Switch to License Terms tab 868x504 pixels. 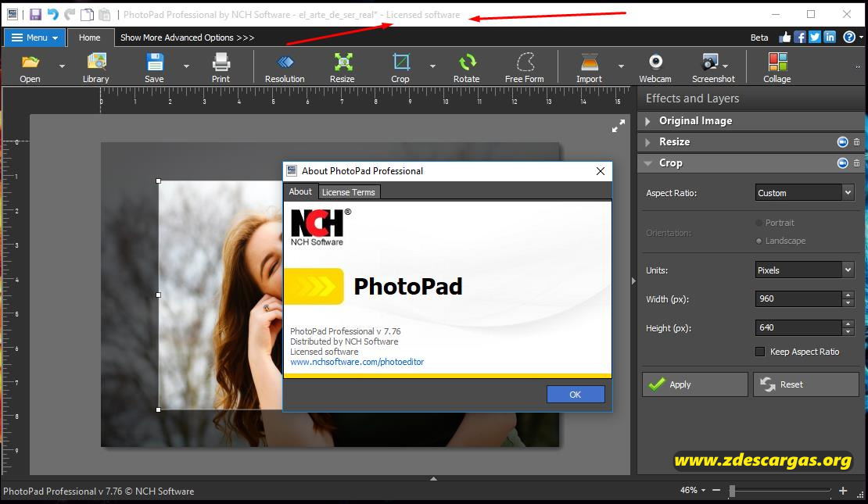coord(349,192)
